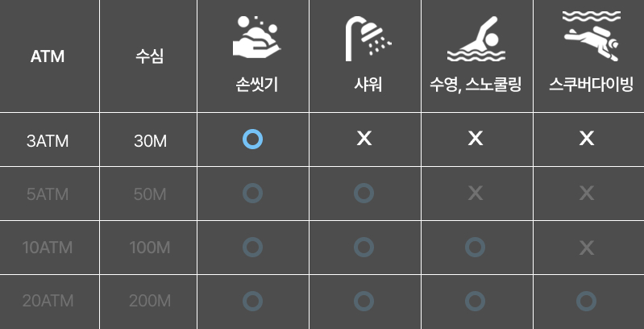The image size is (644, 329).
Task: Click the ATM column header
Action: [x=48, y=56]
